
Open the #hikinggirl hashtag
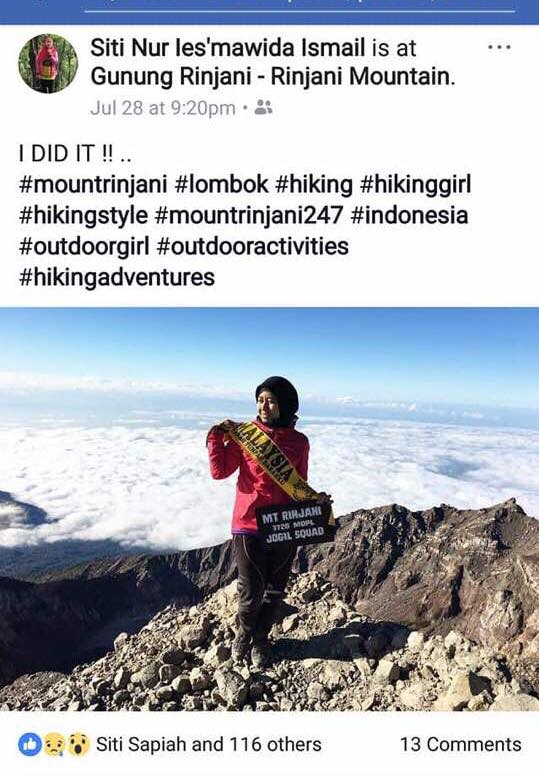(x=416, y=184)
